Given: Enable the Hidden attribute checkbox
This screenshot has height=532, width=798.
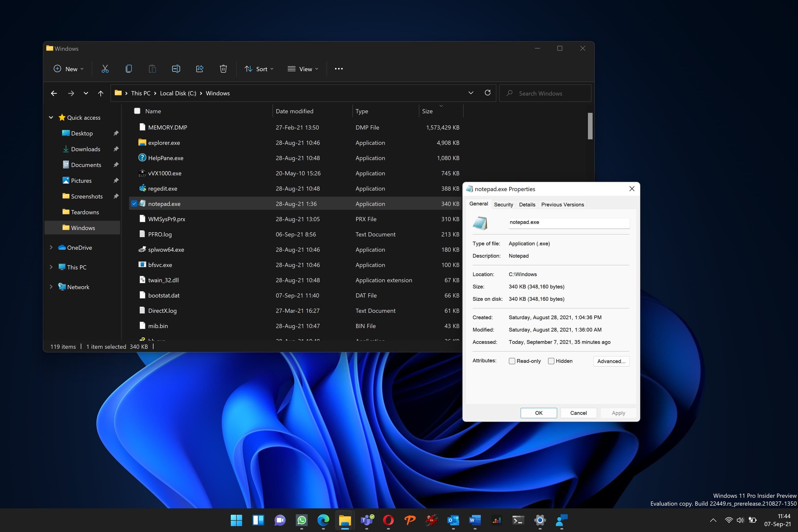Looking at the screenshot, I should [551, 361].
